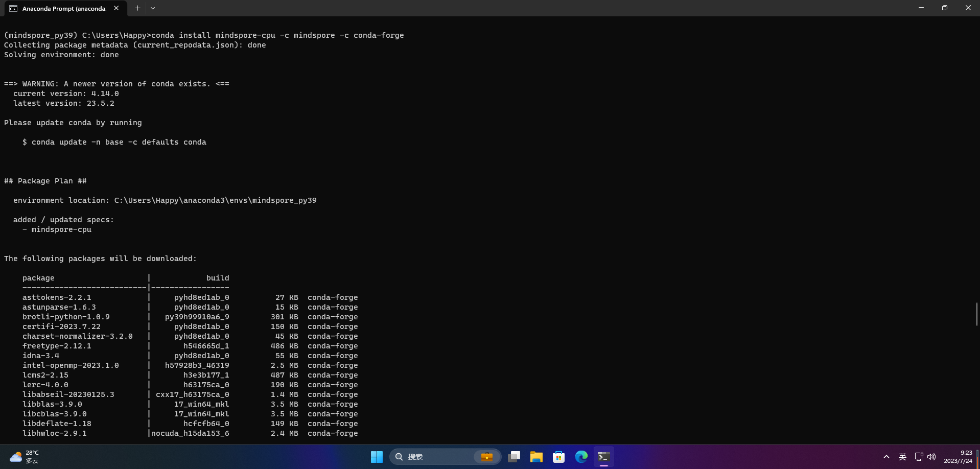The height and width of the screenshot is (469, 980).
Task: Close the terminal window
Action: click(968, 8)
